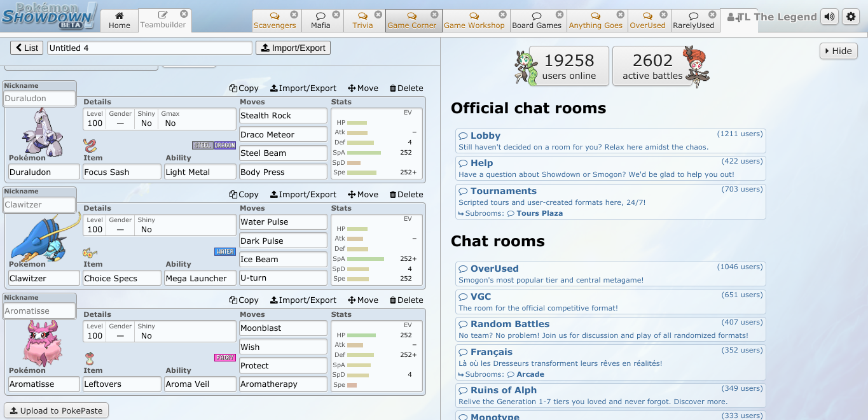Edit Duraludon's nickname field

pyautogui.click(x=39, y=99)
